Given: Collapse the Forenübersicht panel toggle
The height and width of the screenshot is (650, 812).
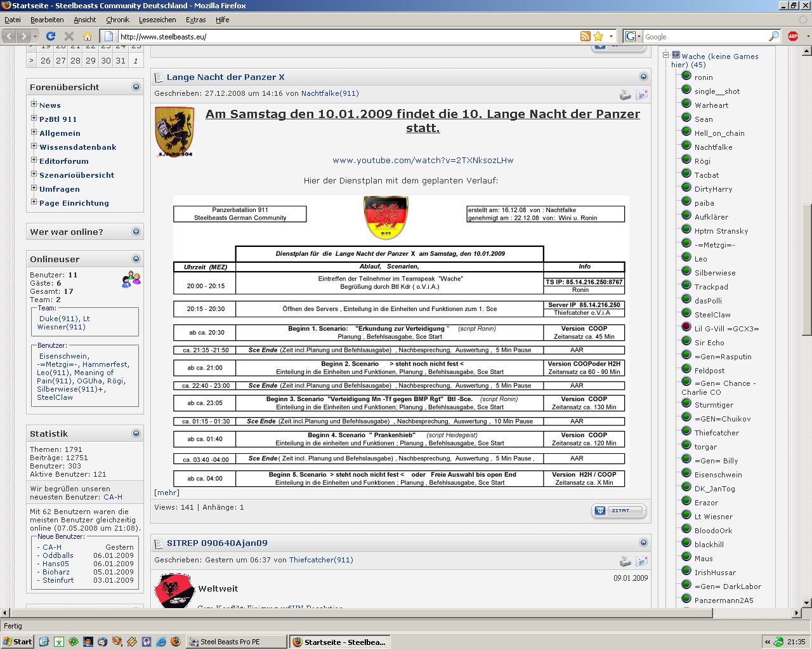Looking at the screenshot, I should click(136, 87).
